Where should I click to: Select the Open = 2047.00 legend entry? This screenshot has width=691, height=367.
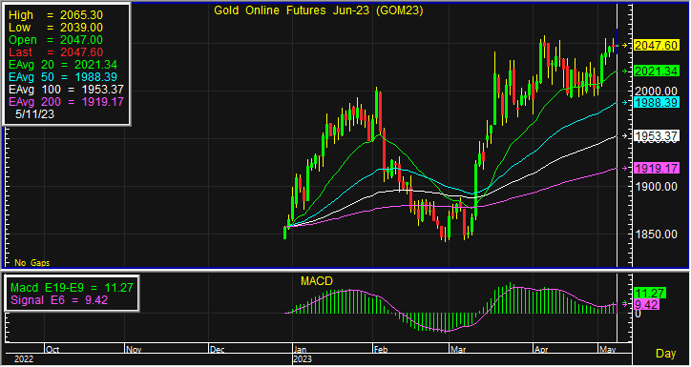[56, 40]
